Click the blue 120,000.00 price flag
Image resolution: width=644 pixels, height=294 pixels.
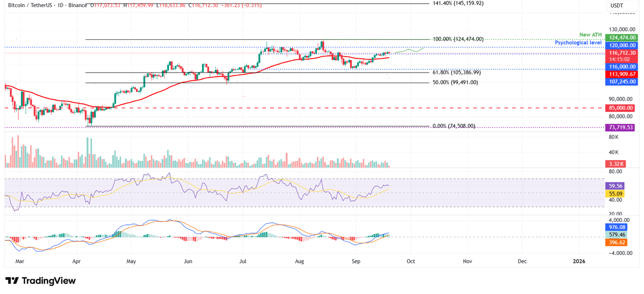coord(621,45)
